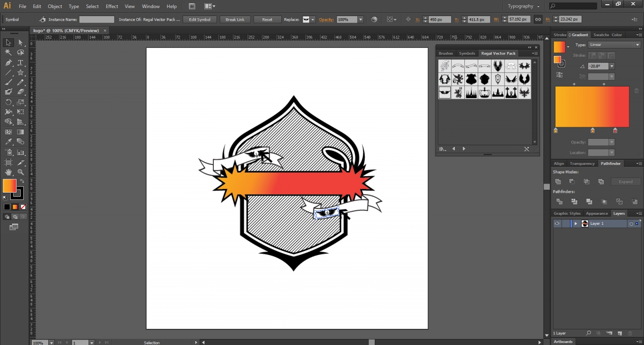Click the Intersect shape mode icon
Viewport: 644px width, 345px height.
pos(587,182)
